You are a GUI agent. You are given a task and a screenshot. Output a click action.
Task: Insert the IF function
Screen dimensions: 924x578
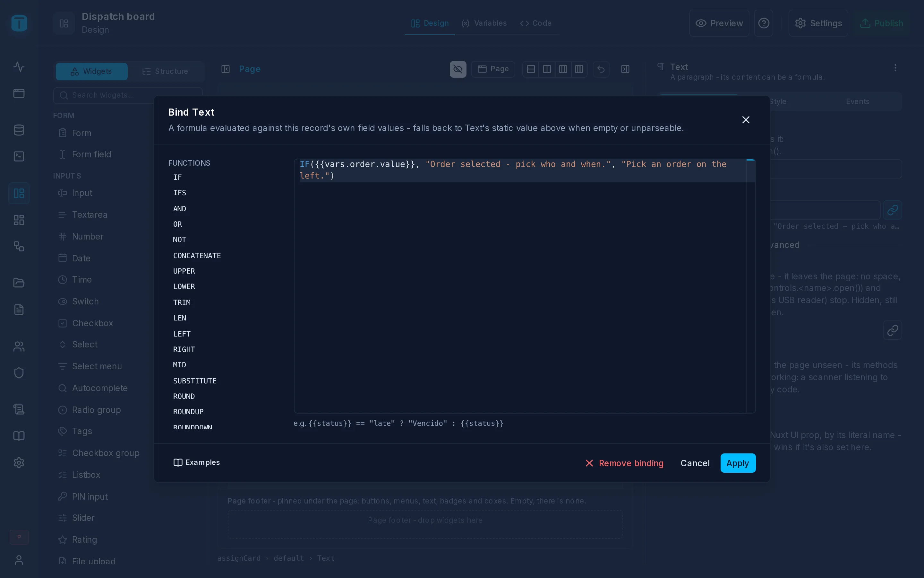point(177,177)
